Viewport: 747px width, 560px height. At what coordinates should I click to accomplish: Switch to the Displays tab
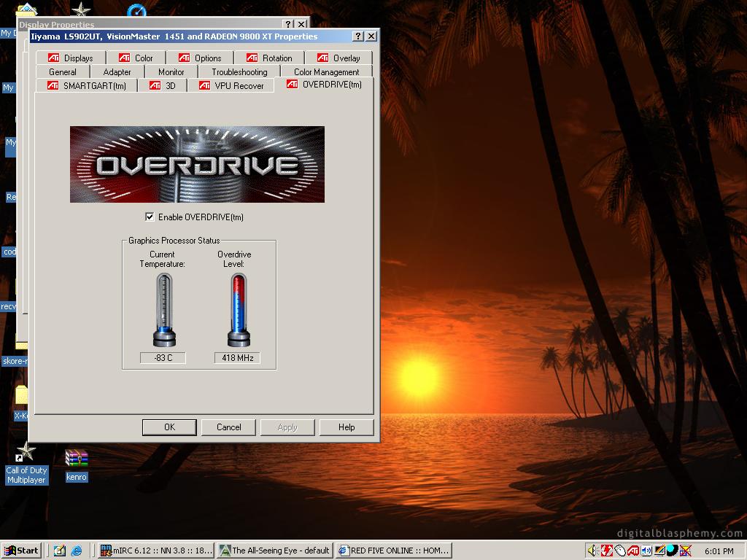coord(71,58)
